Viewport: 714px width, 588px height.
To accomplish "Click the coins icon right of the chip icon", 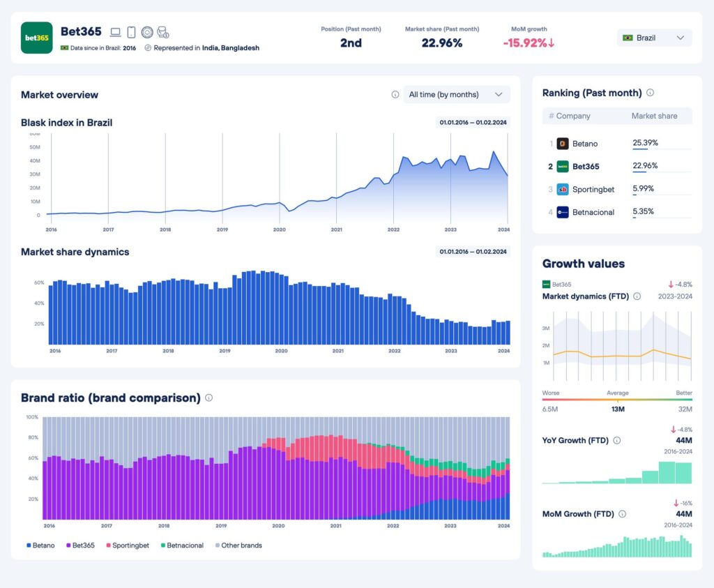I will pyautogui.click(x=163, y=32).
